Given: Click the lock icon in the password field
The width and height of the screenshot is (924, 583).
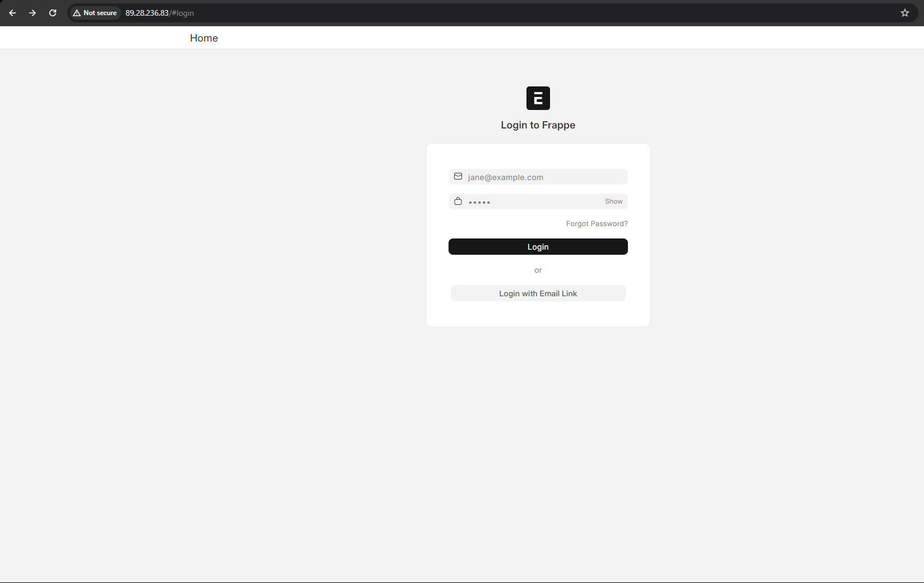Looking at the screenshot, I should click(458, 201).
